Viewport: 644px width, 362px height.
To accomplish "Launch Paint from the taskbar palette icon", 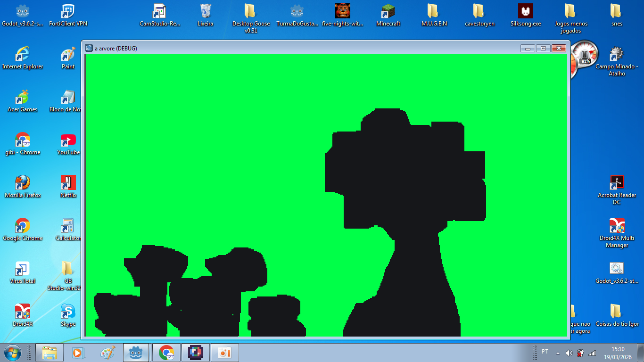I will tap(107, 352).
